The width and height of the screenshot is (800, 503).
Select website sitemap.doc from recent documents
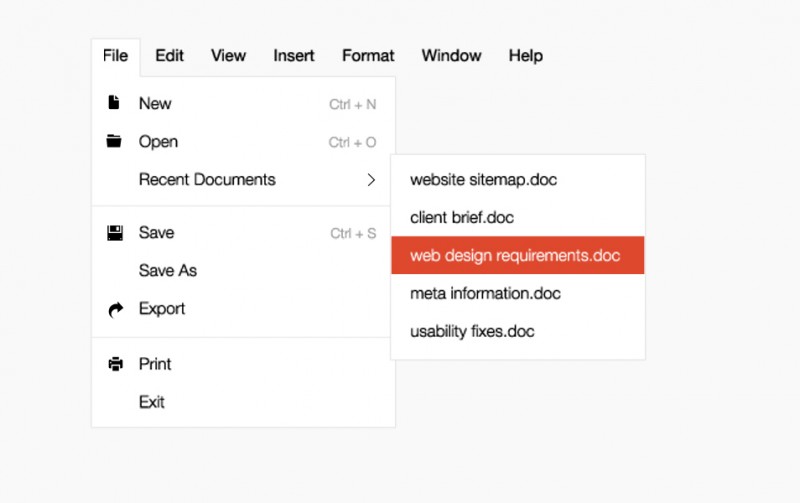[483, 180]
